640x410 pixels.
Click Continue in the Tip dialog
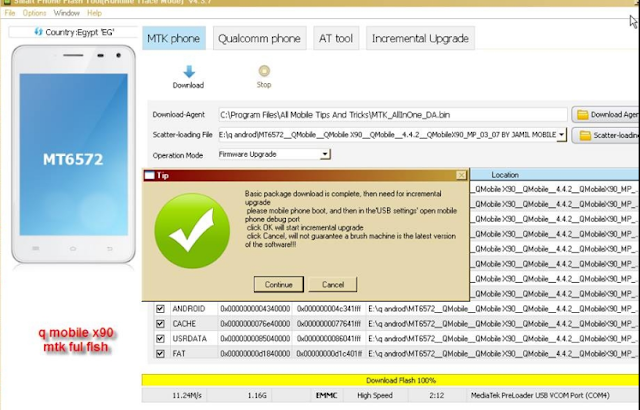[x=279, y=284]
